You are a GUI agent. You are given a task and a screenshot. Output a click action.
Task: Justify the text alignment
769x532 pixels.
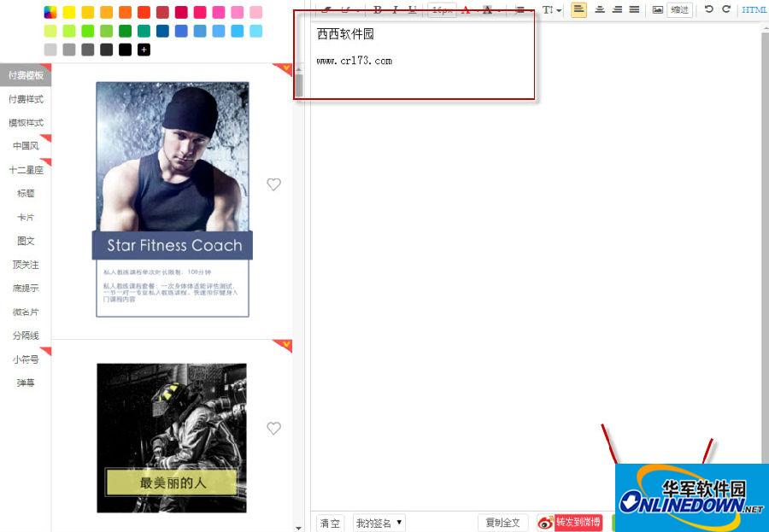pos(634,9)
